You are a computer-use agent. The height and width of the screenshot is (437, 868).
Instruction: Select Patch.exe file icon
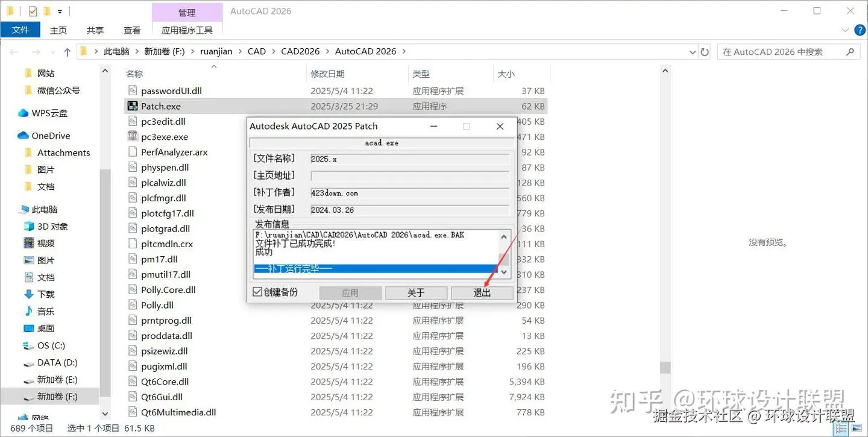133,106
